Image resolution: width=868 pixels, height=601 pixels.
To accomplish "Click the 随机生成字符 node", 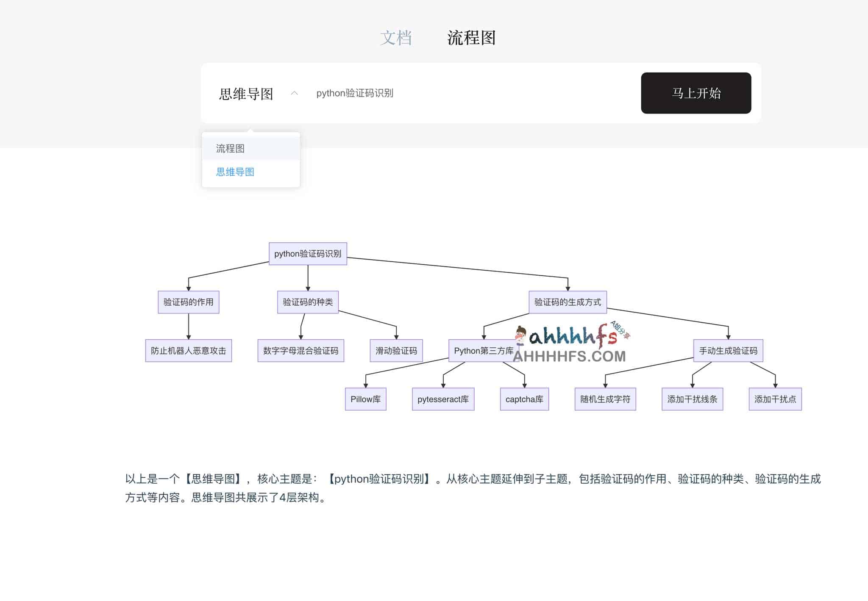I will [605, 399].
